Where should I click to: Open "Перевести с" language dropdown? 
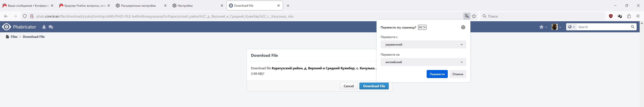tap(423, 45)
